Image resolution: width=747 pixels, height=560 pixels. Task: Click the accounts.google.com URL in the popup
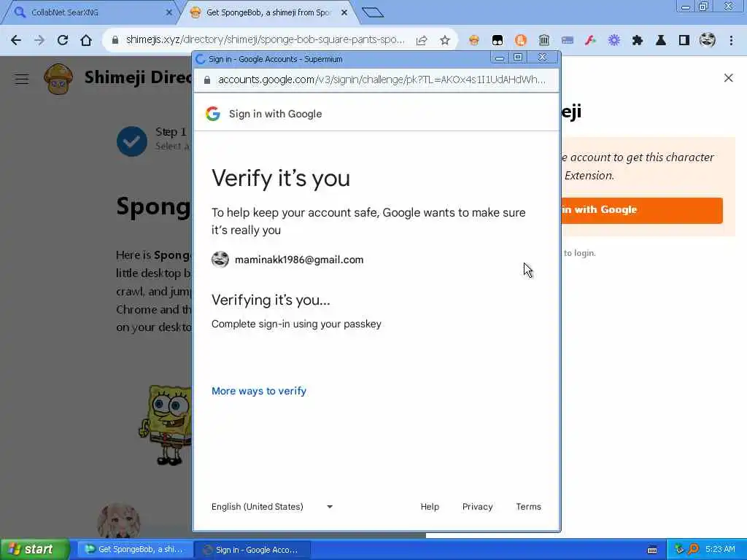tap(382, 79)
